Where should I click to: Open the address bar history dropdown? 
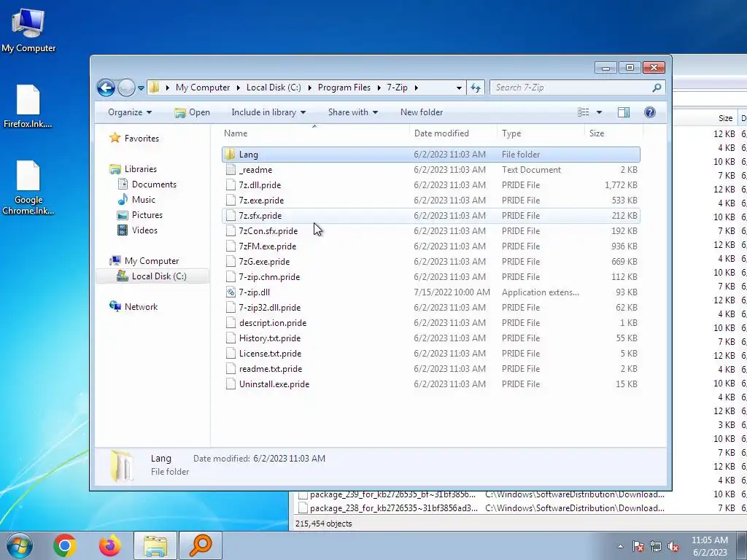tap(459, 87)
